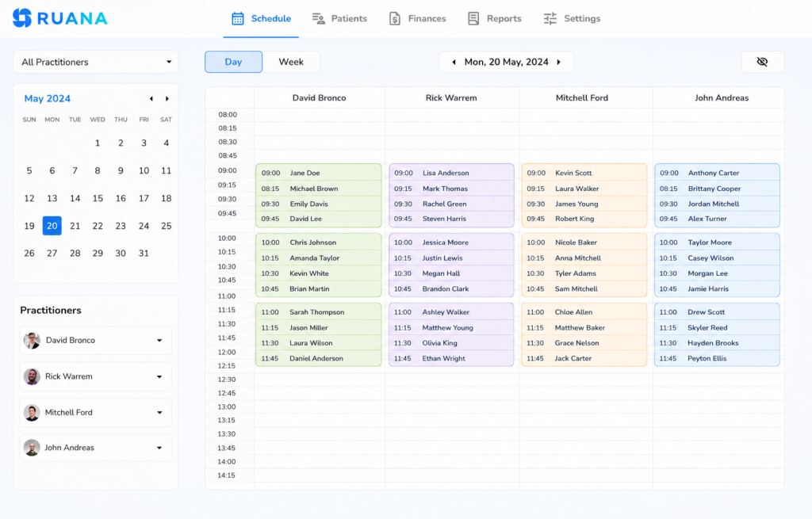Viewport: 812px width, 519px height.
Task: Open Sarah Thompson 11:00 appointment
Action: tap(319, 312)
